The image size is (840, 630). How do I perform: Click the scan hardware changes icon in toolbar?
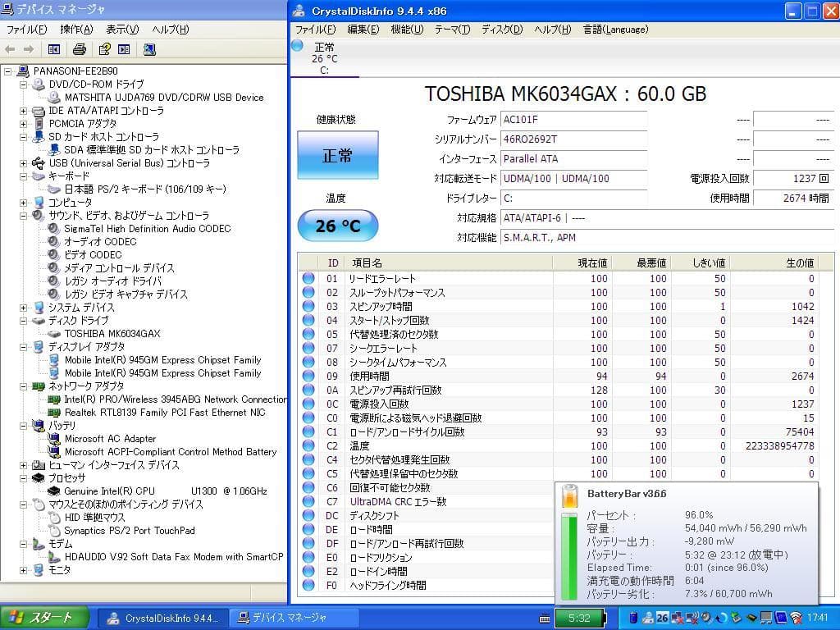coord(149,49)
